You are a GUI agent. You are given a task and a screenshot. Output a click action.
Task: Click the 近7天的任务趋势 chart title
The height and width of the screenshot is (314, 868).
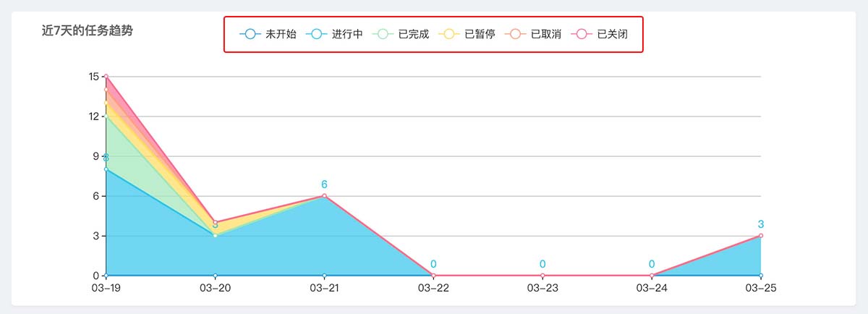87,30
